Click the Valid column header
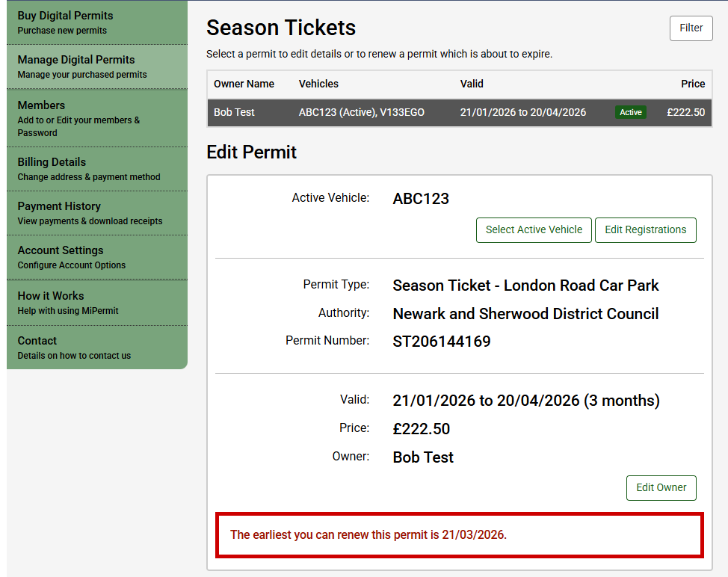Viewport: 728px width, 577px height. [x=472, y=84]
